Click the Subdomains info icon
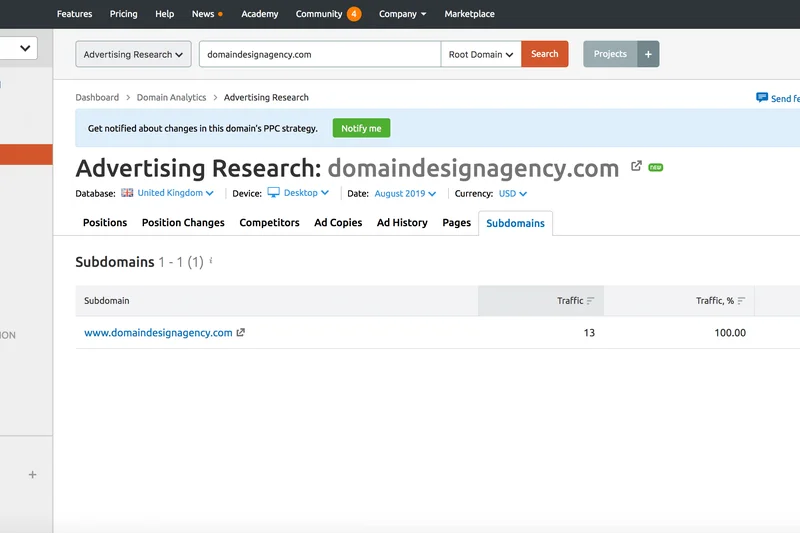Screen dimensions: 800x533 pyautogui.click(x=211, y=261)
